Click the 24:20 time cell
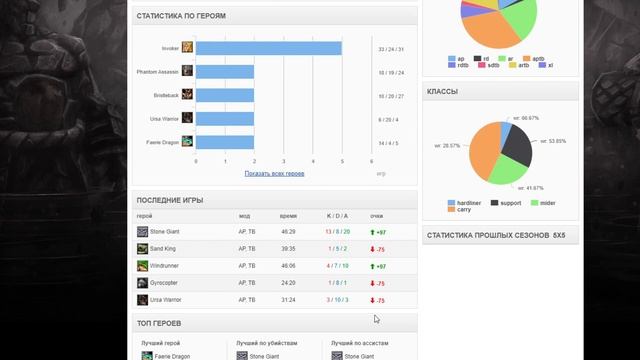Viewport: 640px width, 360px height. pos(288,283)
